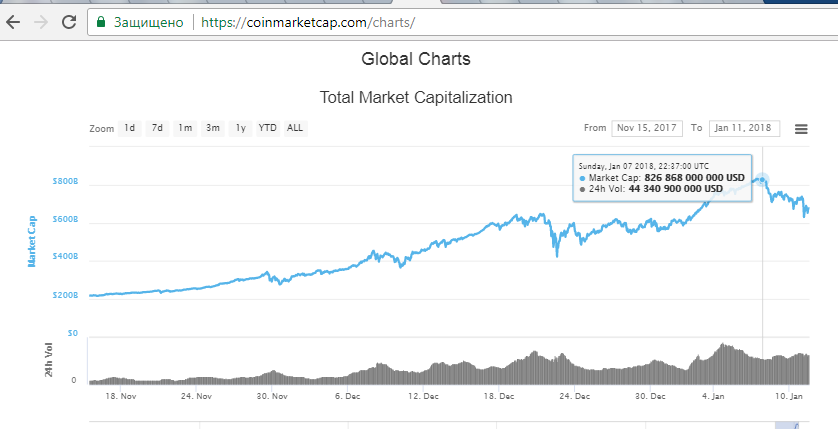
Task: Select the 3m zoom range
Action: point(213,128)
